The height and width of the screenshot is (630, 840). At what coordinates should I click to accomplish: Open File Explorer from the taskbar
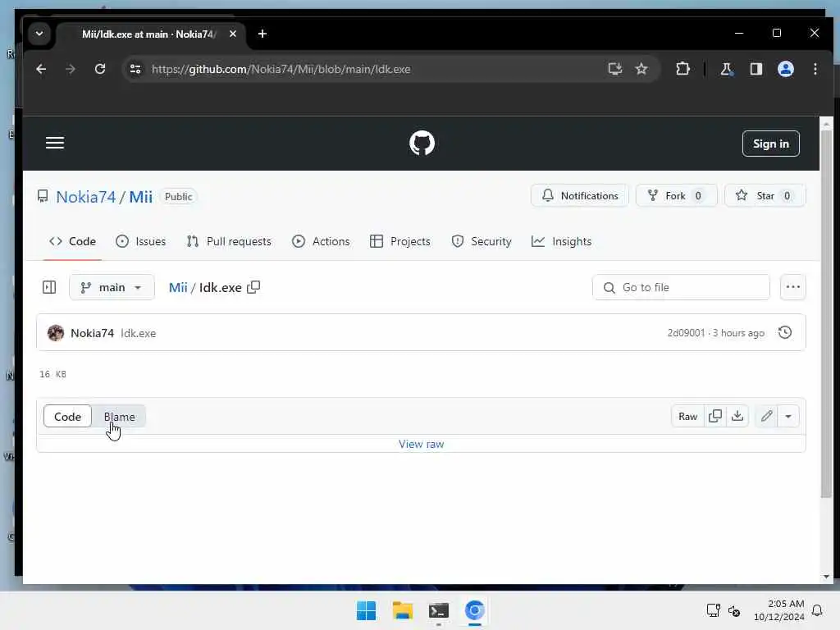coord(402,610)
